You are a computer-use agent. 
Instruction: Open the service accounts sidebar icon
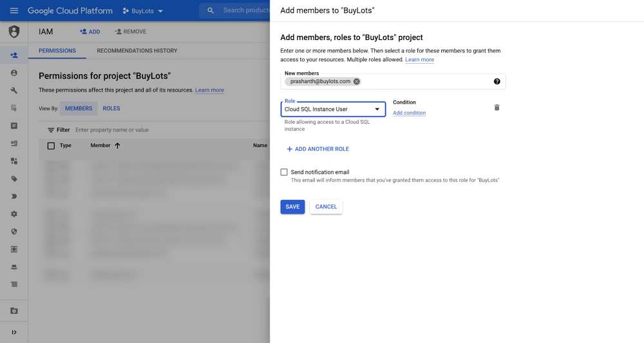tap(14, 144)
